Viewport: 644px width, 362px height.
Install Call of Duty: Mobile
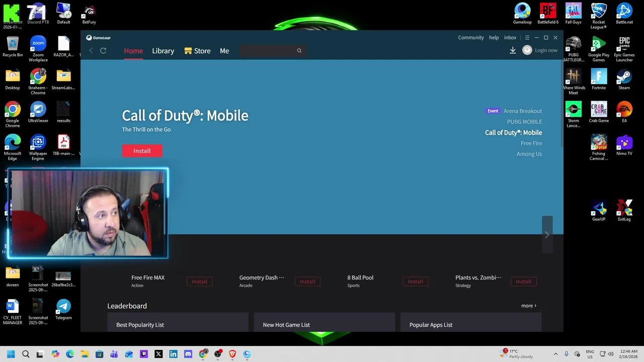(142, 151)
